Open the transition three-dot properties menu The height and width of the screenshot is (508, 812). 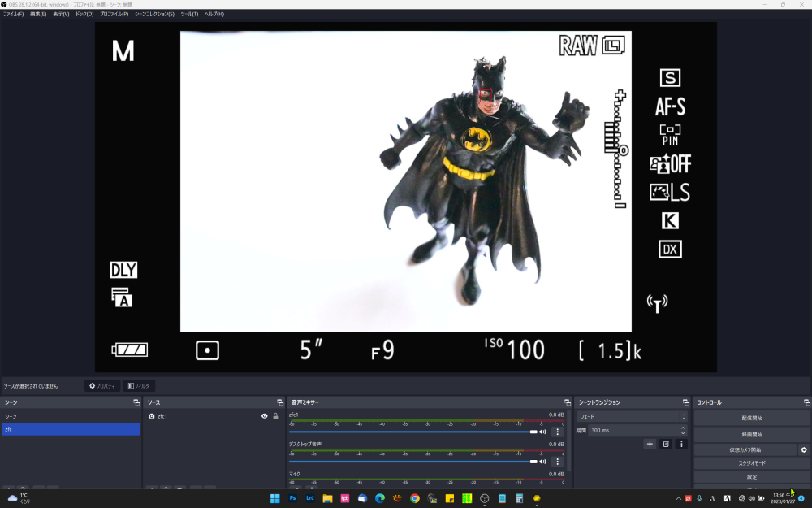pos(681,444)
